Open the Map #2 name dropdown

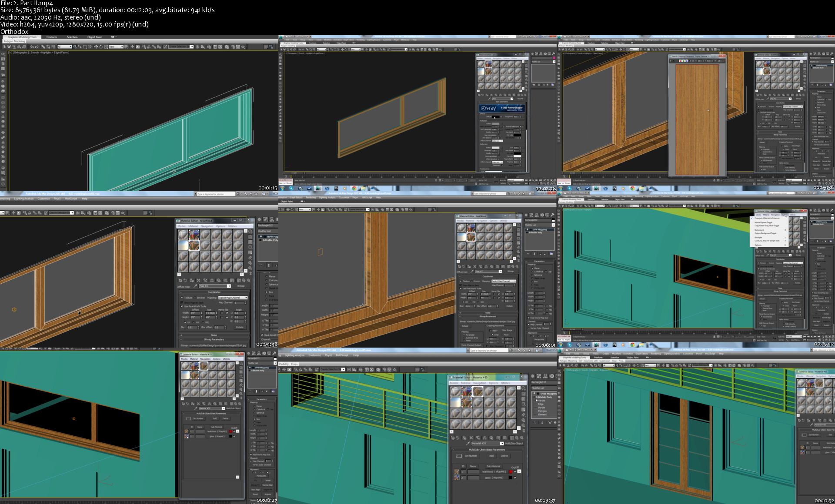tap(229, 286)
